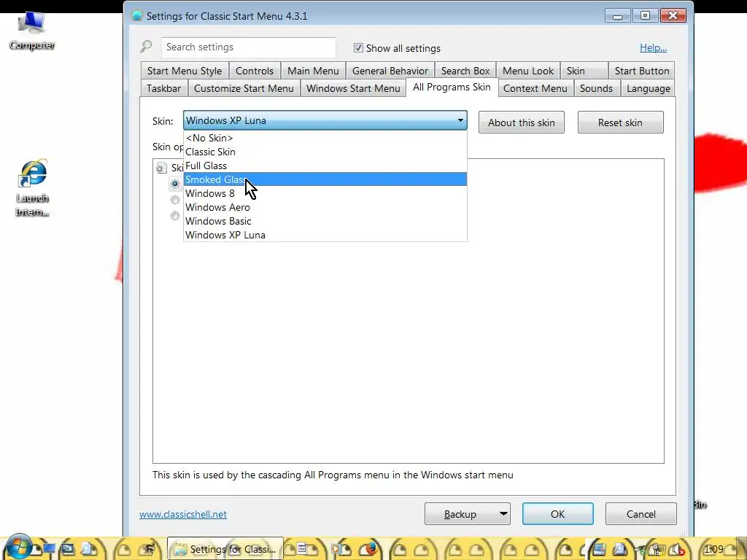This screenshot has height=560, width=747.
Task: Choose Full Glass from the skin list
Action: coord(325,166)
